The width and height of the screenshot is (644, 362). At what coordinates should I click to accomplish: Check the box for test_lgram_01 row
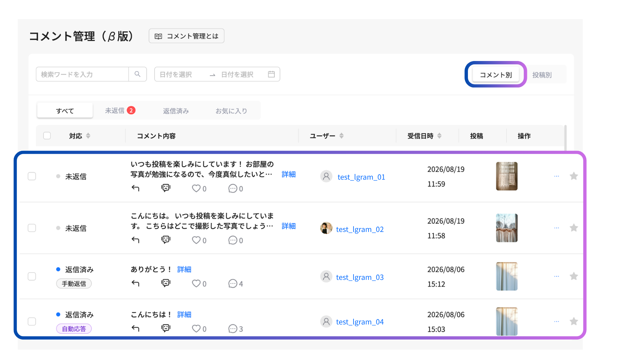pos(32,176)
